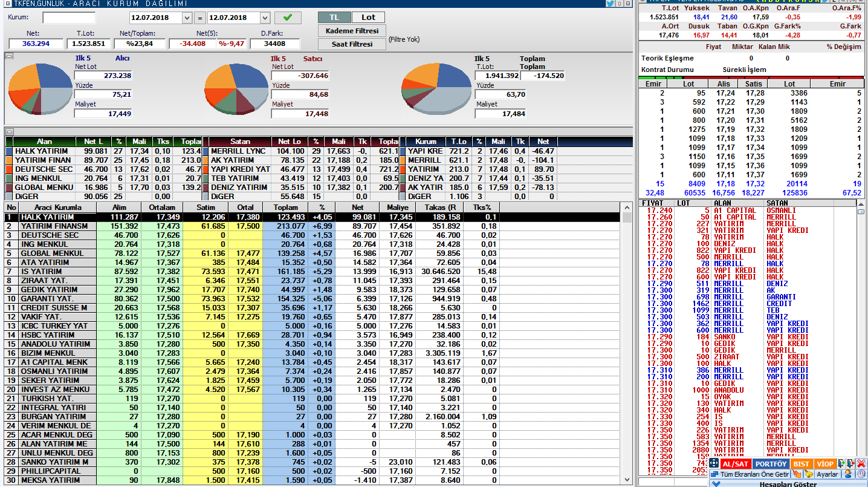Screen dimensions: 868x487
Task: Sort by Araci Kurumla column header
Action: tap(57, 208)
